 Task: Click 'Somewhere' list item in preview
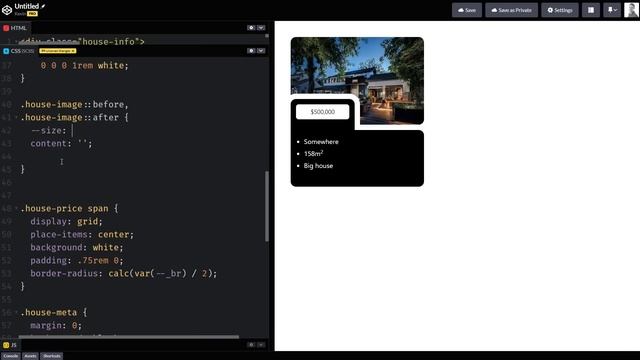321,142
